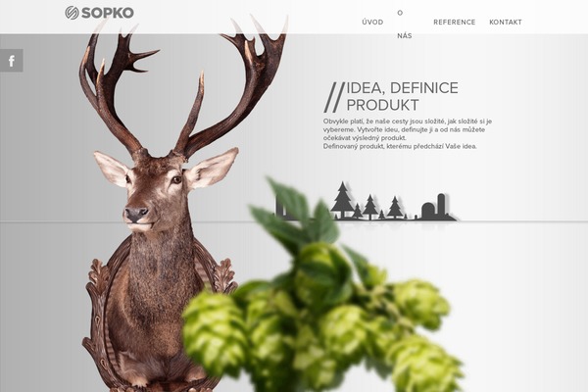Click the forest silhouette graphic

tap(366, 202)
